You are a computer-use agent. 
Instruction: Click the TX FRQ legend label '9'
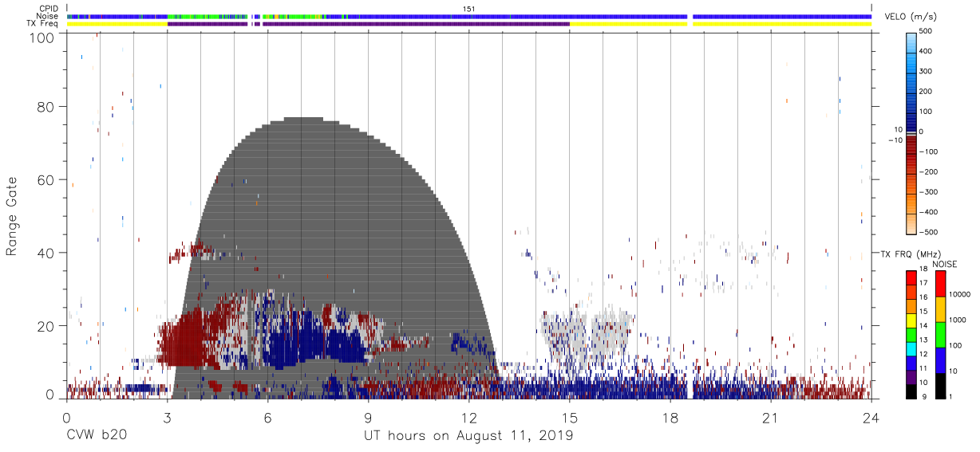pos(924,395)
